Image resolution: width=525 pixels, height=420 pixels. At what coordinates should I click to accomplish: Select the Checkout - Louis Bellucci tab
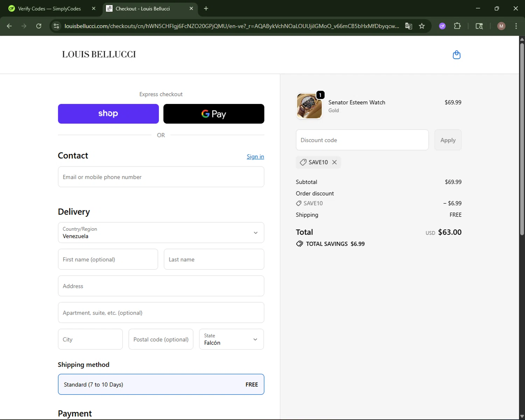click(x=150, y=9)
